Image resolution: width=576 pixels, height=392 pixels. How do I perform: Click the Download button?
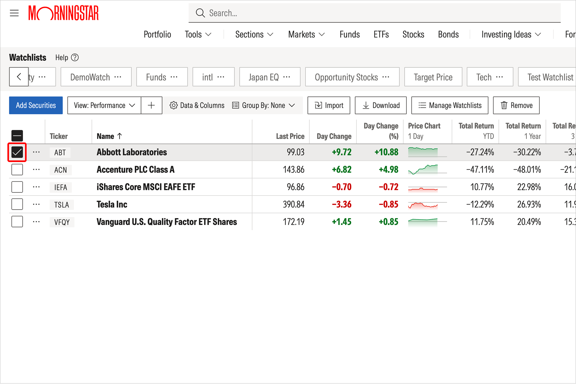381,105
